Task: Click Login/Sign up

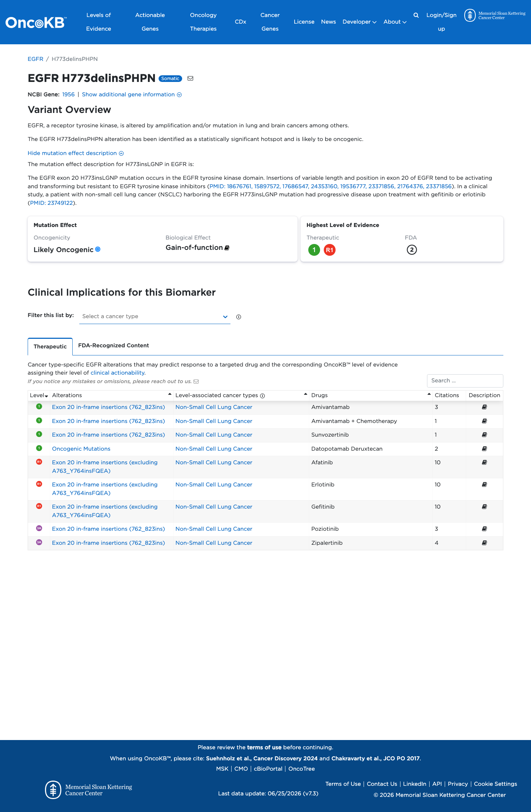Action: 441,22
